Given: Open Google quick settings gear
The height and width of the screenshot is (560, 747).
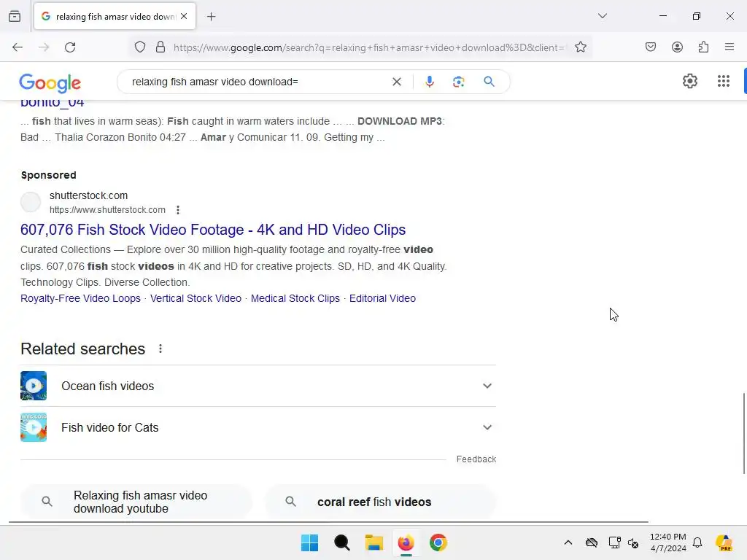Looking at the screenshot, I should click(690, 82).
